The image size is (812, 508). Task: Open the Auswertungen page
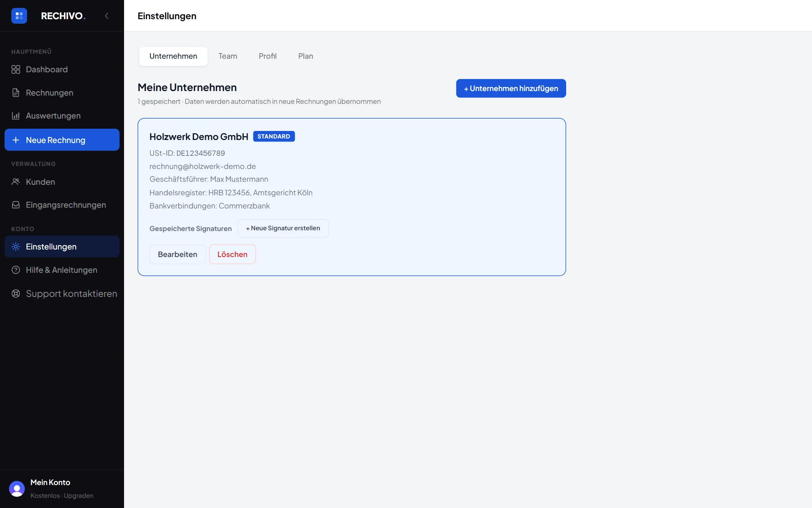[x=62, y=116]
